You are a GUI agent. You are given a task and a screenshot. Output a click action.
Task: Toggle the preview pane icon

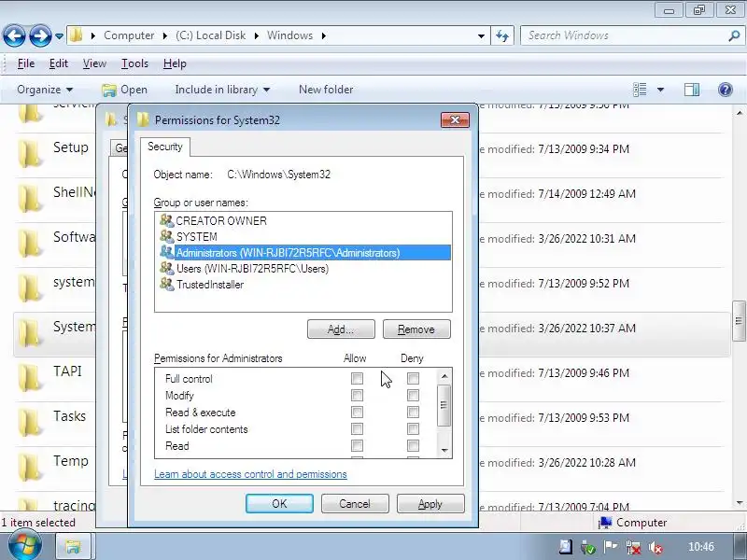(692, 90)
